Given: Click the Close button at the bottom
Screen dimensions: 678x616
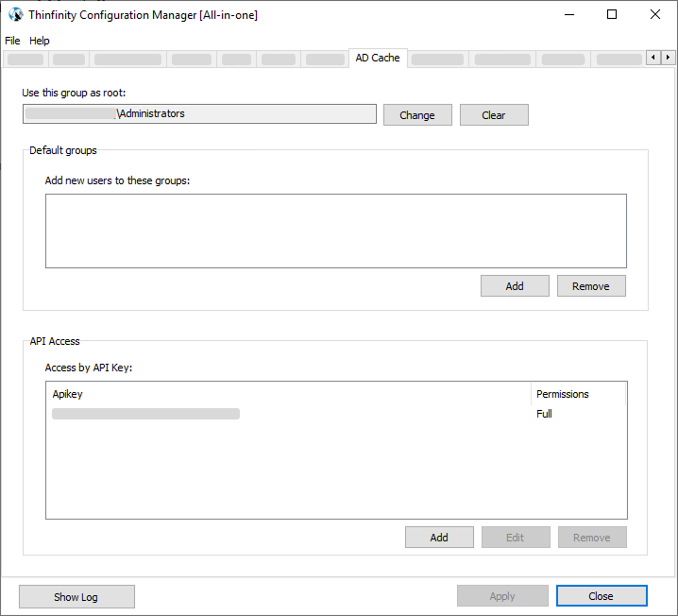Looking at the screenshot, I should tap(602, 596).
